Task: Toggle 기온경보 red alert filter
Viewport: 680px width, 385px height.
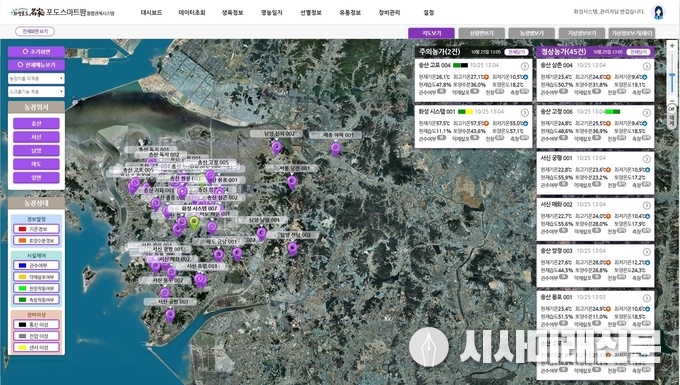Action: pyautogui.click(x=36, y=229)
